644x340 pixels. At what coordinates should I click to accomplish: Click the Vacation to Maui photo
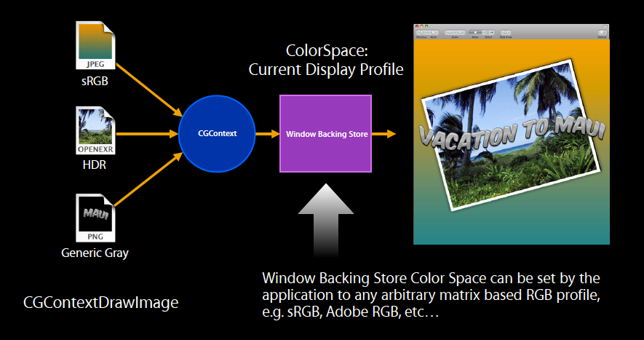point(509,146)
